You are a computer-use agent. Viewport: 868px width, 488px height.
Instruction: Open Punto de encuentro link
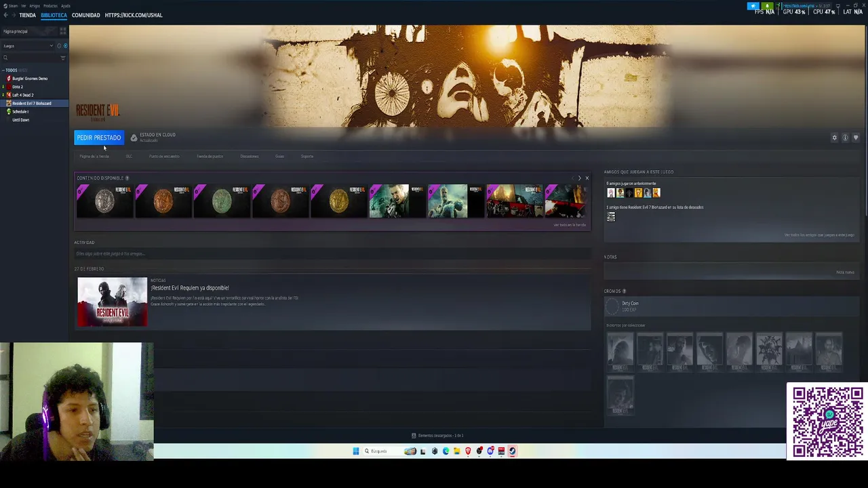(164, 157)
